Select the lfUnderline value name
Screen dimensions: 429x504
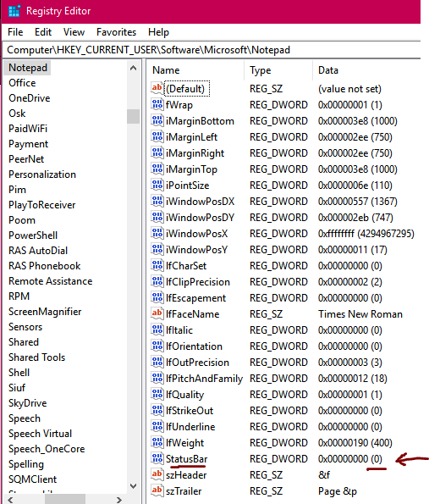190,427
